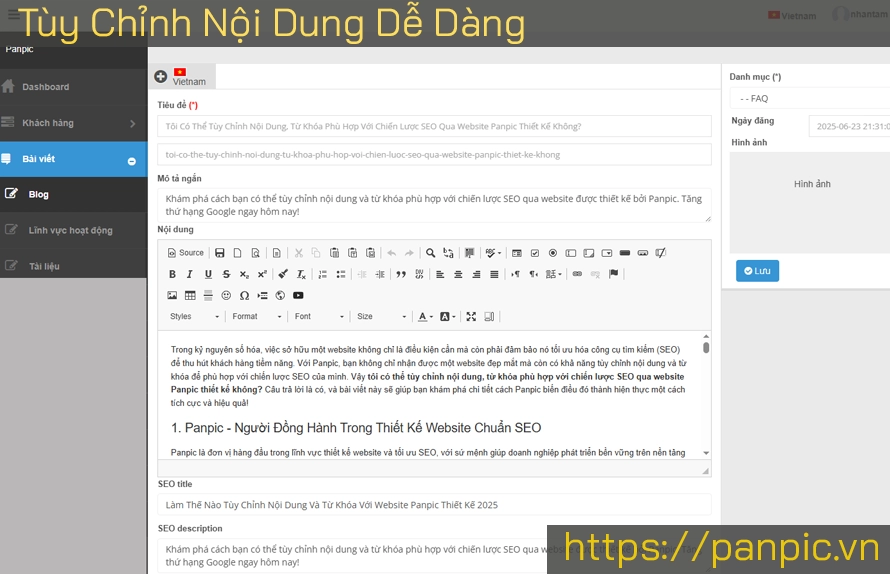This screenshot has height=574, width=890.
Task: Align text right
Action: (x=476, y=274)
